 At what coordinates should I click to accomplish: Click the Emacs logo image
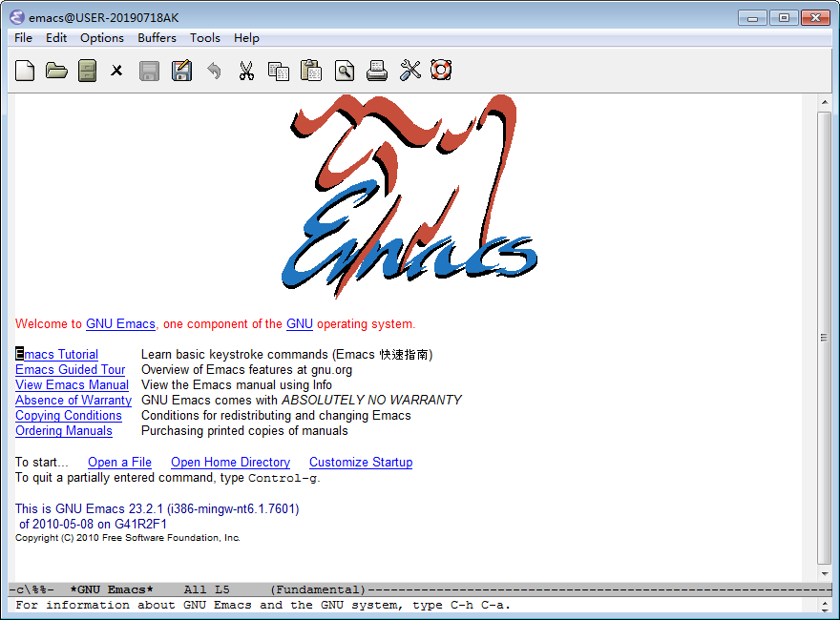click(x=409, y=196)
